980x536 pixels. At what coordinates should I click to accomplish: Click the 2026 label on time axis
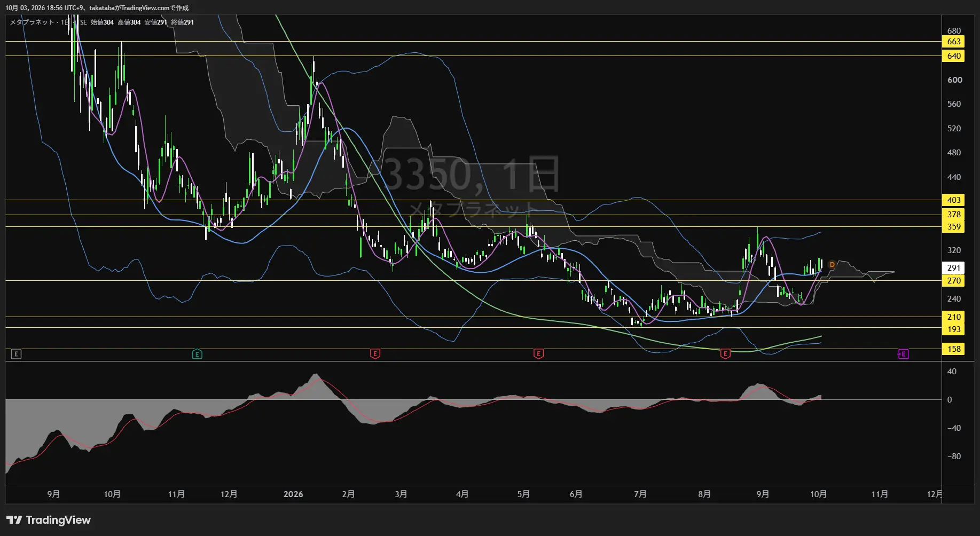click(293, 494)
